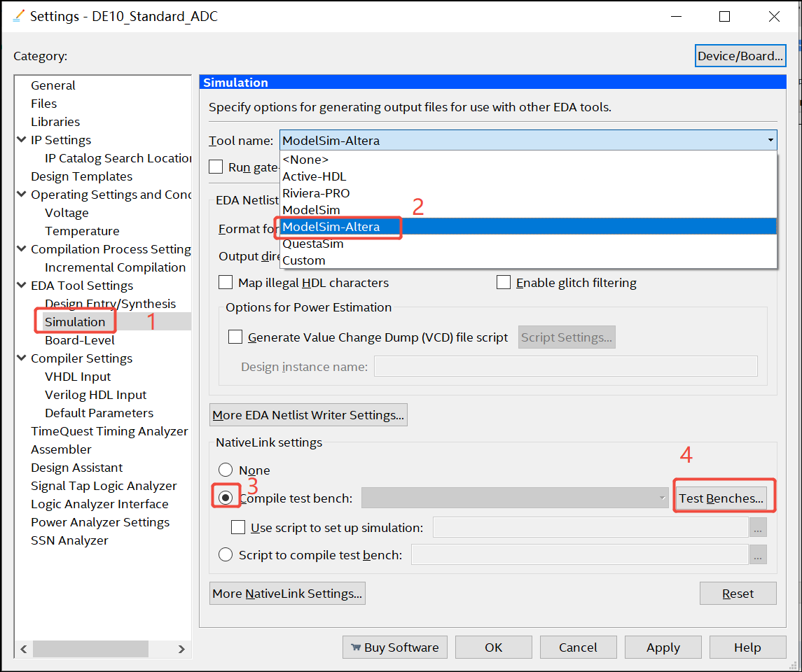Screen dimensions: 802x672
Task: Select Simulation in EDA Tool Settings
Action: [x=75, y=322]
